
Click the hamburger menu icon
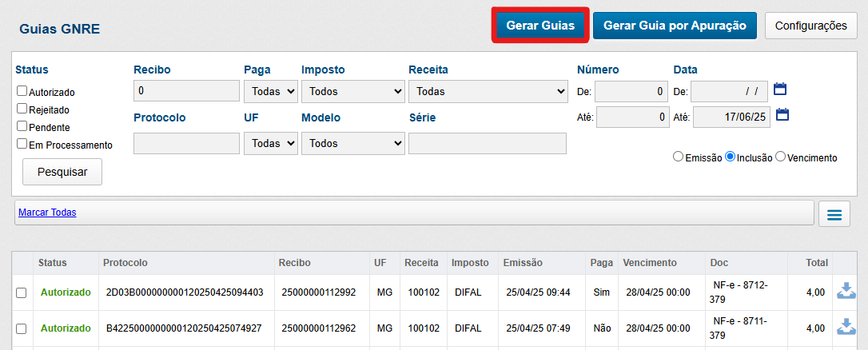click(834, 214)
